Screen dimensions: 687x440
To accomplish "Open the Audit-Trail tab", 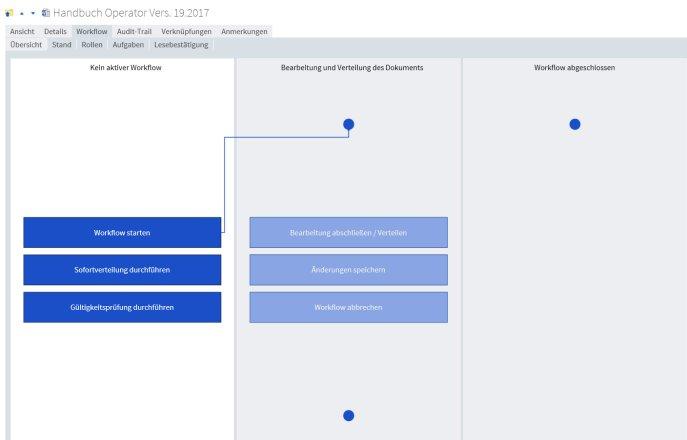I will (134, 32).
